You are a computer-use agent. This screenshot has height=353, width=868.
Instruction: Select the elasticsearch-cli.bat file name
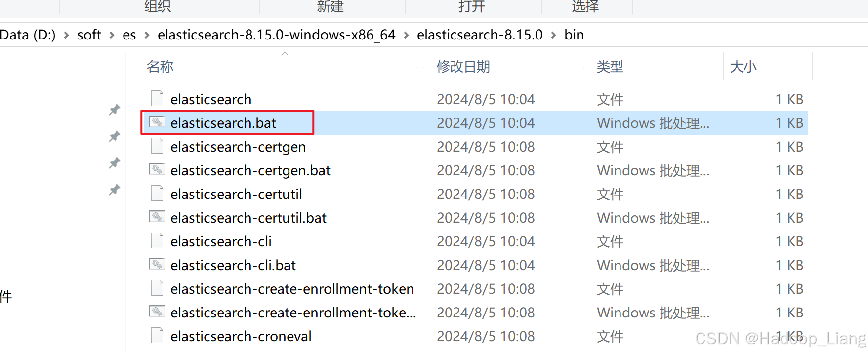(x=233, y=265)
